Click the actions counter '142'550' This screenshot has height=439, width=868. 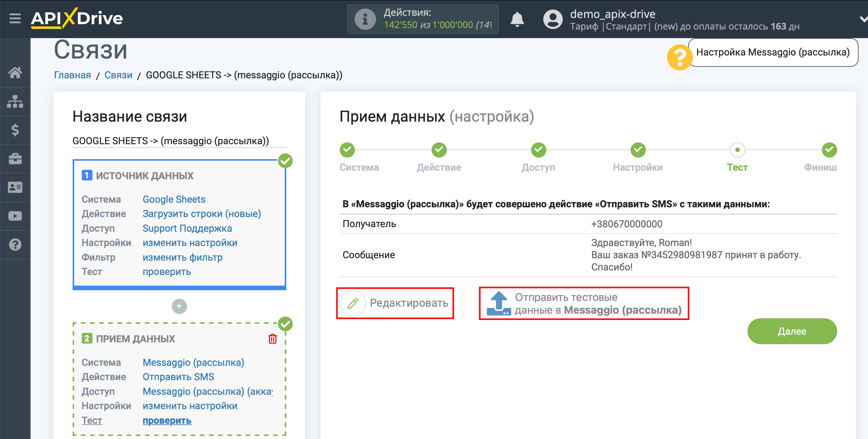[400, 25]
